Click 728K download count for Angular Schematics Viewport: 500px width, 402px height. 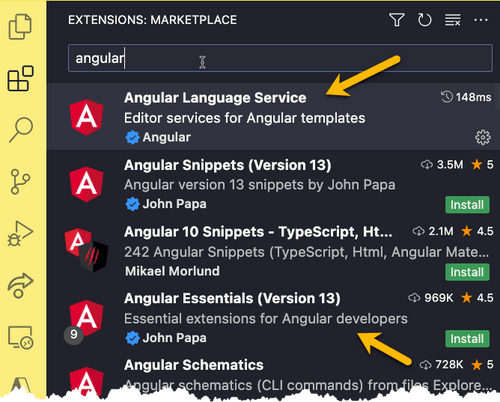[x=441, y=365]
